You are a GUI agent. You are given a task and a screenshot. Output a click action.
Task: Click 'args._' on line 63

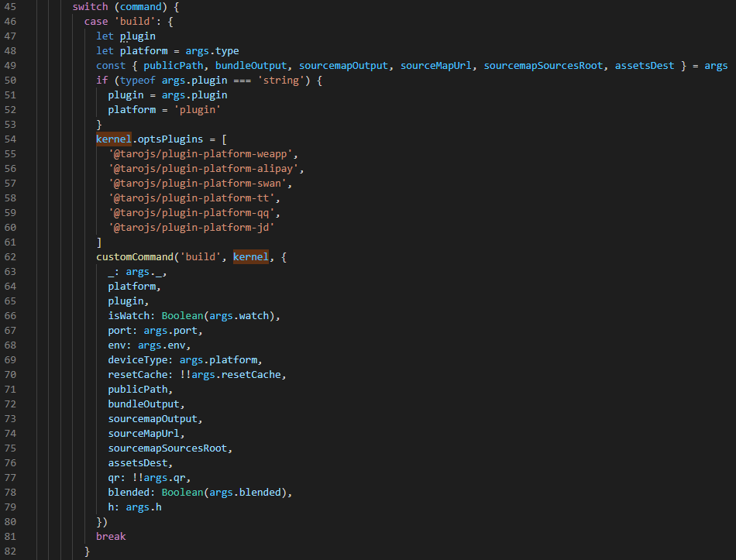click(x=143, y=272)
